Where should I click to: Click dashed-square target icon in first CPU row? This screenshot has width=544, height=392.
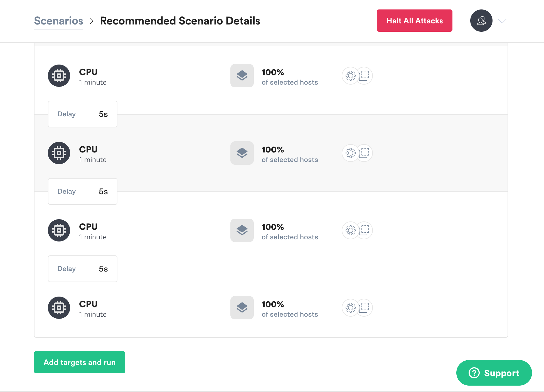tap(365, 76)
